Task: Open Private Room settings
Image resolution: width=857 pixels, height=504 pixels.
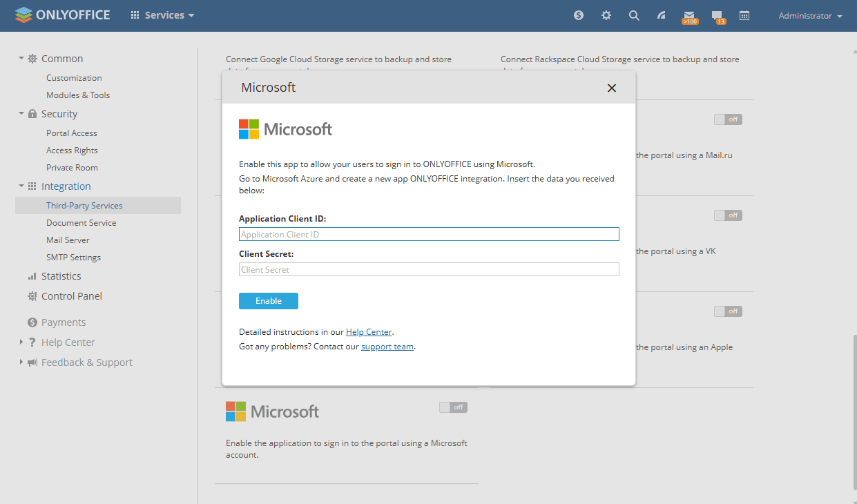Action: click(72, 168)
